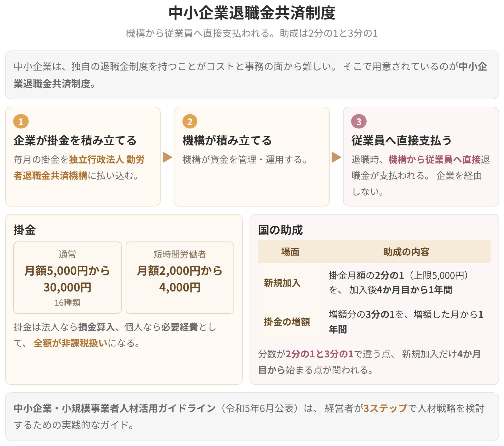504x446 pixels.
Task: Click intro text 中小企業は、独自の退職金制度
Action: tap(81, 67)
